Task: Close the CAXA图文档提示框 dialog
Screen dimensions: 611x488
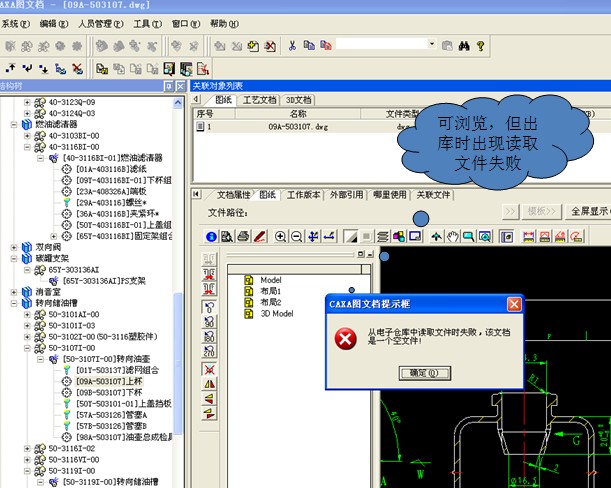Action: (514, 304)
